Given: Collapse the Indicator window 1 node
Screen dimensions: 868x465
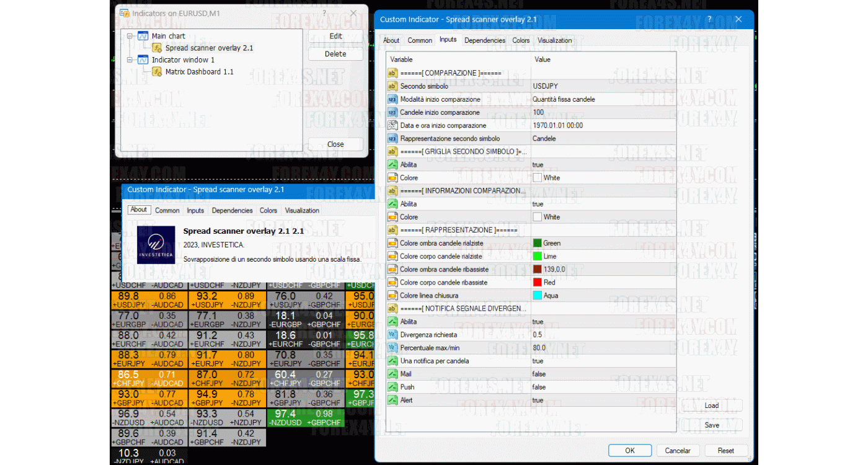Looking at the screenshot, I should click(128, 60).
